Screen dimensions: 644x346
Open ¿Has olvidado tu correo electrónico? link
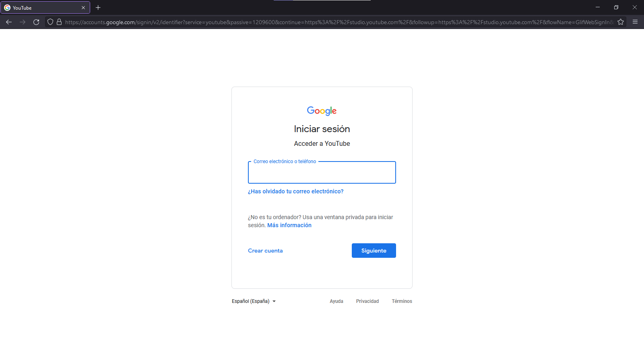pyautogui.click(x=295, y=191)
